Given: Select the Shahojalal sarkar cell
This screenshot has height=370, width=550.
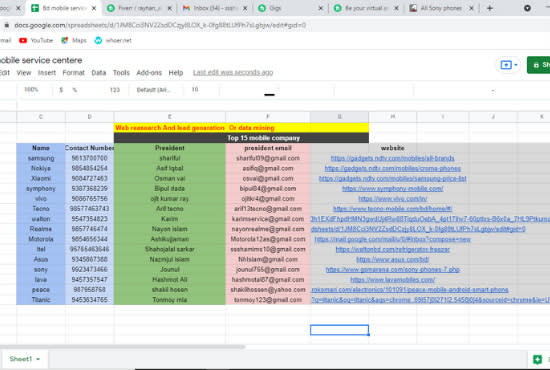Looking at the screenshot, I should point(169,249).
